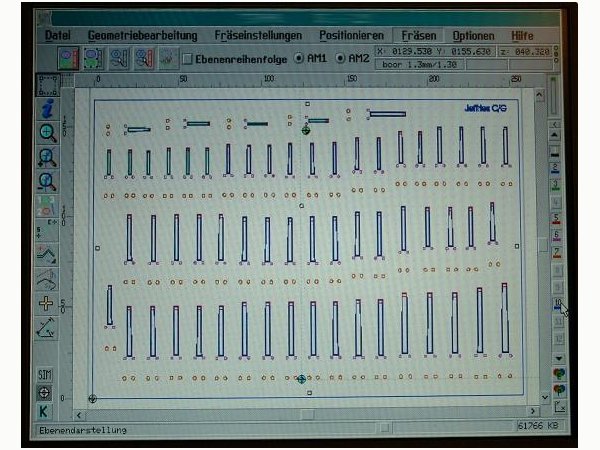Expand the Optionen menu
Viewport: 600px width, 450px height.
coord(473,35)
